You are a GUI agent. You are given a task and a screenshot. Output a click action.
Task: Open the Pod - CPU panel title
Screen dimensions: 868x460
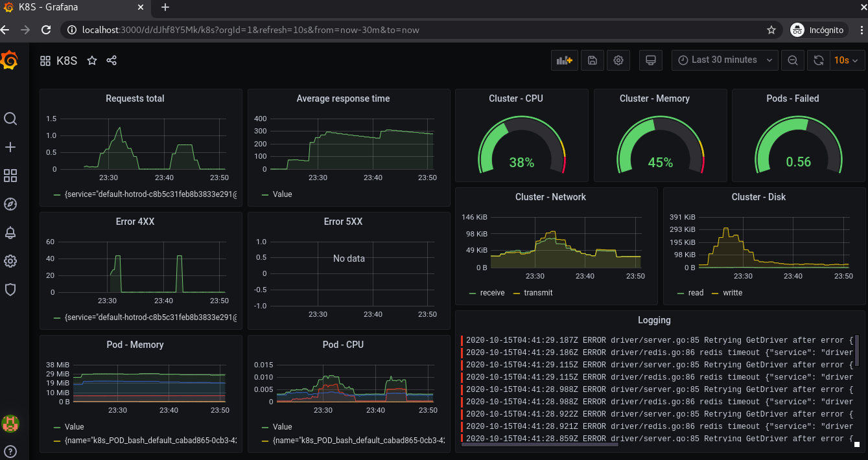pyautogui.click(x=343, y=345)
